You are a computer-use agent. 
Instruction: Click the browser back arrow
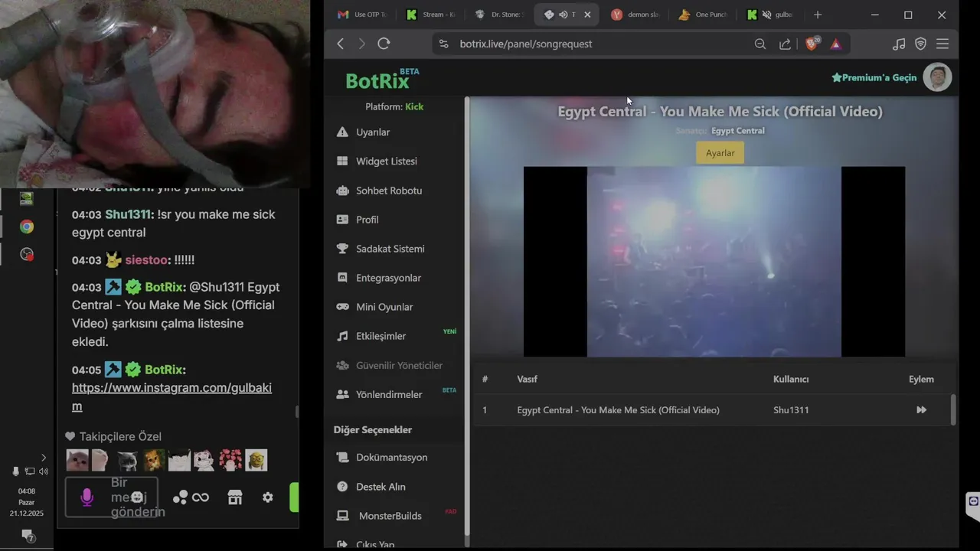pos(341,44)
